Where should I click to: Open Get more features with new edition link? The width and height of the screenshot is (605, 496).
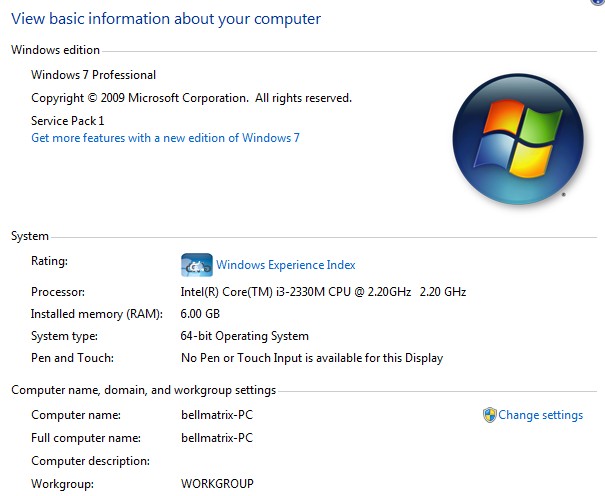pyautogui.click(x=165, y=138)
